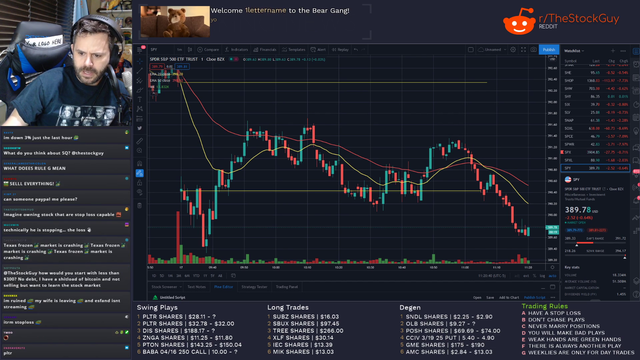Open the go to date icon
Screen dimensions: 640x360
click(x=233, y=276)
